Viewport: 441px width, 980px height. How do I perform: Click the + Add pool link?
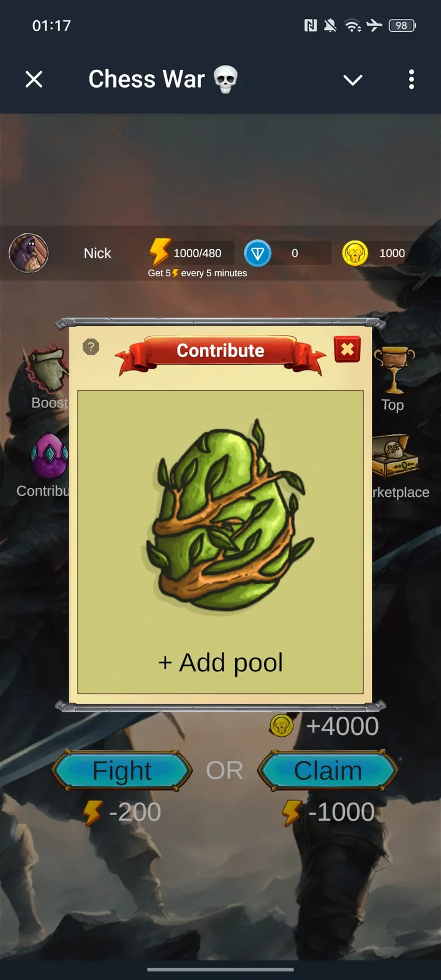point(221,663)
